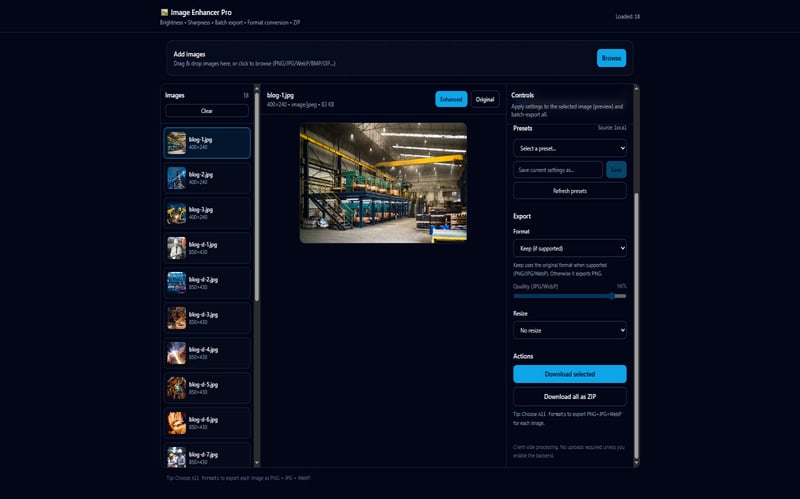800x499 pixels.
Task: Select the blog-1.jpg thumbnail in list
Action: click(x=177, y=143)
